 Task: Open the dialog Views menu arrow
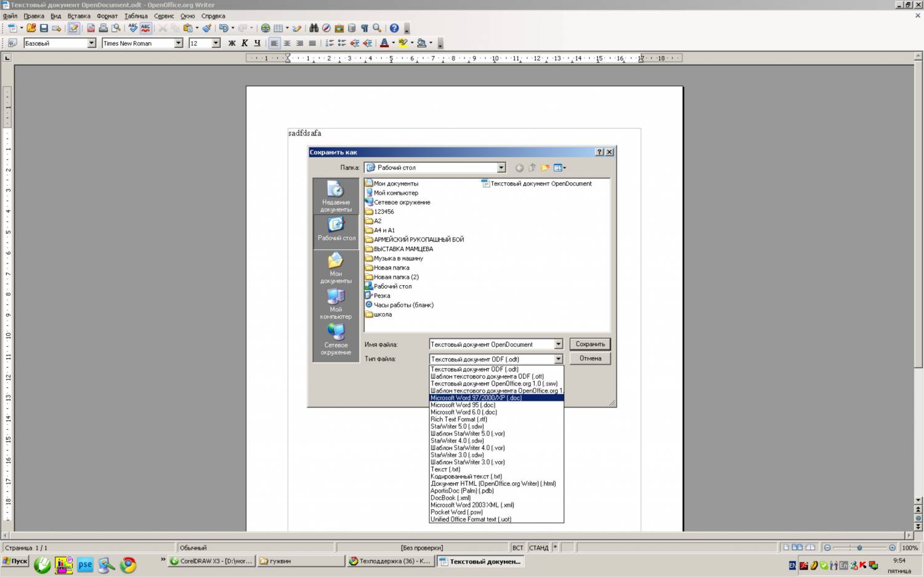click(564, 167)
